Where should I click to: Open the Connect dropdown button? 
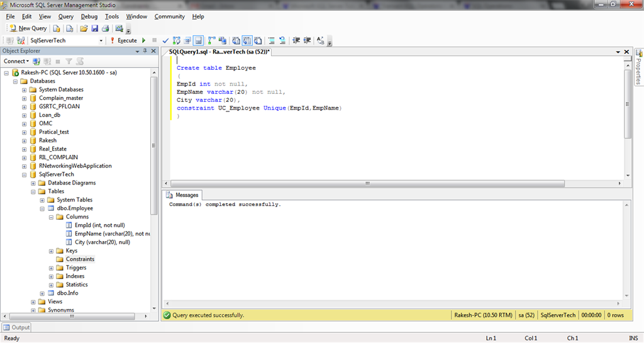point(16,61)
